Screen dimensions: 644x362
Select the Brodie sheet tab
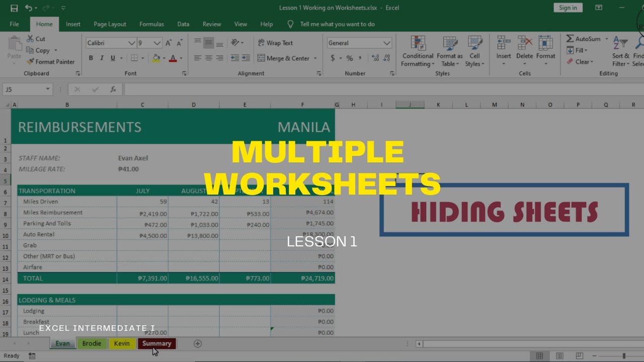(x=92, y=344)
